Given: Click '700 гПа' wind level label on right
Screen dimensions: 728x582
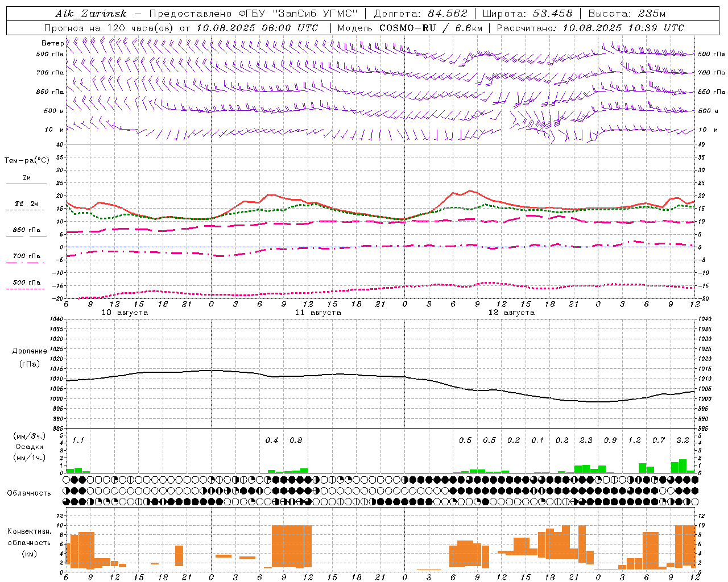Looking at the screenshot, I should (712, 73).
